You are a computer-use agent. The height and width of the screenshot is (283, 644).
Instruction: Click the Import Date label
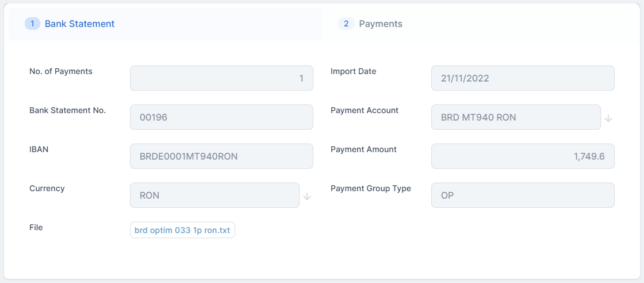pyautogui.click(x=353, y=71)
